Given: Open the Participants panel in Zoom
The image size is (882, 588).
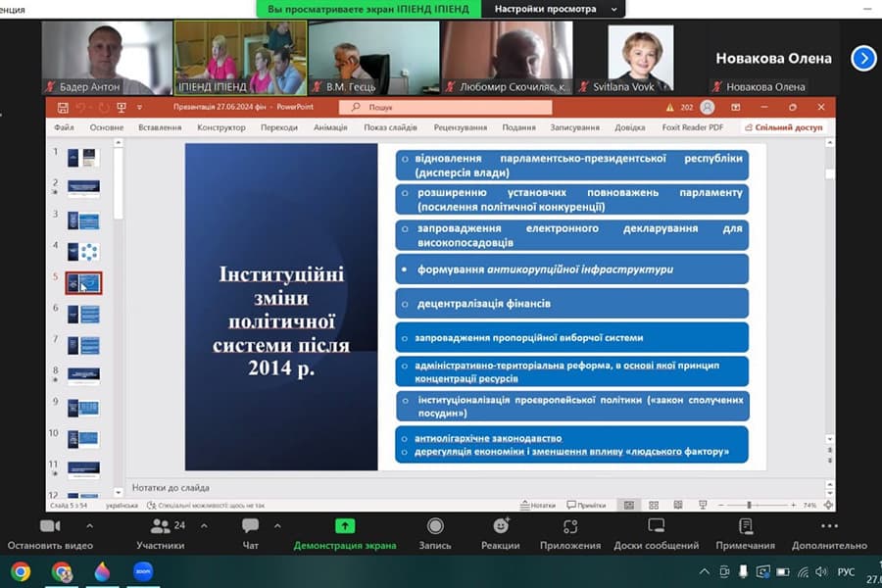Looking at the screenshot, I should [160, 532].
